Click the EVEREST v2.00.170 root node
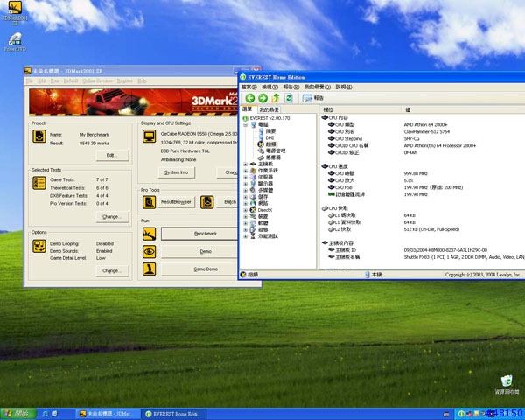Screen dimensions: 525x420 (x=269, y=118)
